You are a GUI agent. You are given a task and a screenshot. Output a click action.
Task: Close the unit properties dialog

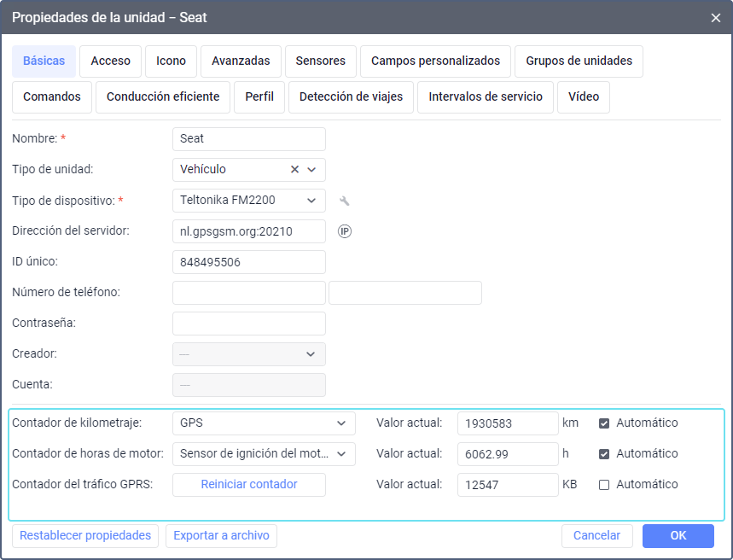click(716, 18)
